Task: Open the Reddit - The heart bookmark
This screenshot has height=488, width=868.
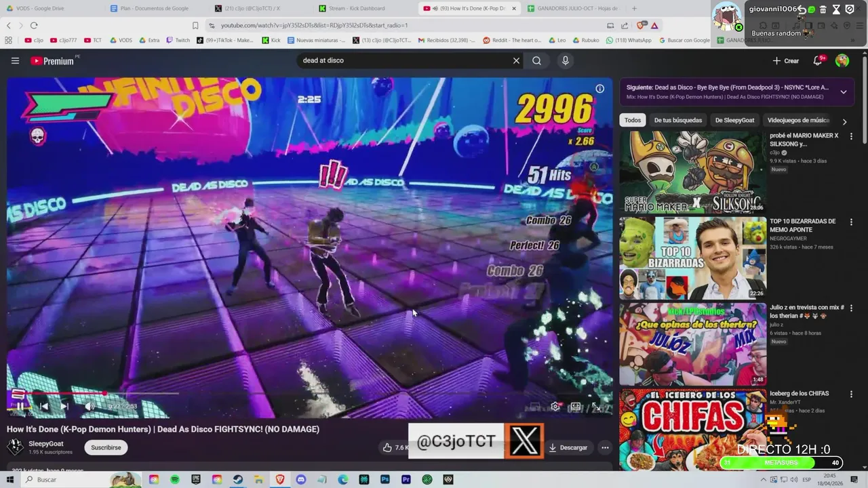Action: (512, 40)
